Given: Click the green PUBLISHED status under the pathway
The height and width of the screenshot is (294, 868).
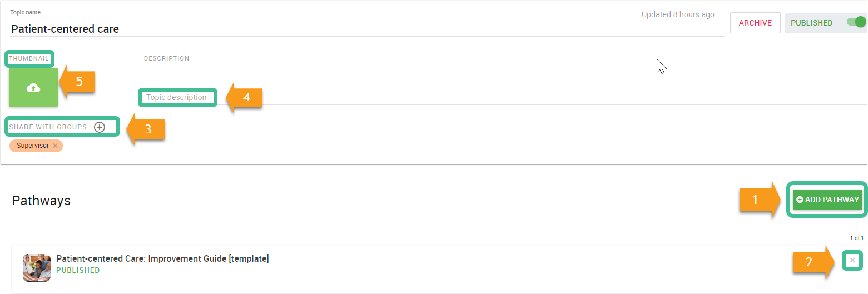Looking at the screenshot, I should (78, 270).
